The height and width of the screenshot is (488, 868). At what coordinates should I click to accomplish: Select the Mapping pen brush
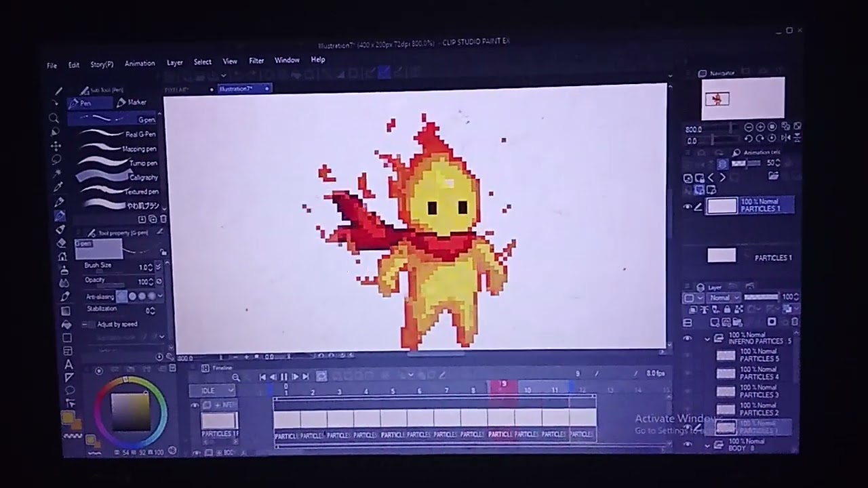[x=115, y=148]
